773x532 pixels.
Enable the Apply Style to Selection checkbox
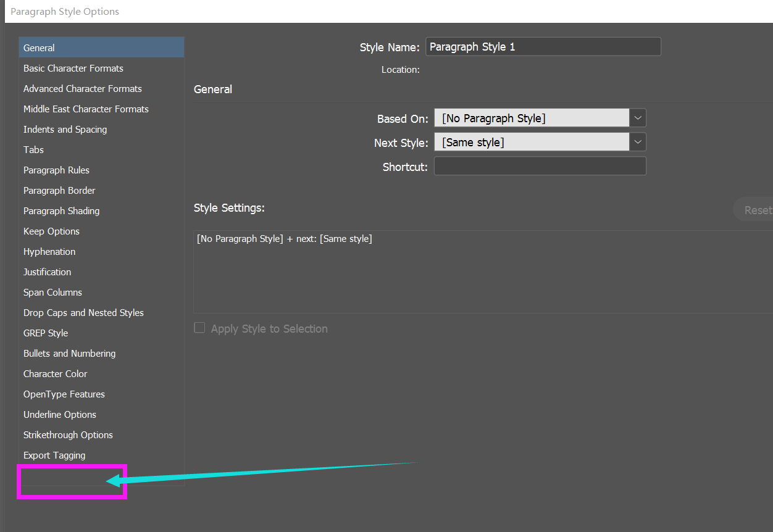(199, 327)
